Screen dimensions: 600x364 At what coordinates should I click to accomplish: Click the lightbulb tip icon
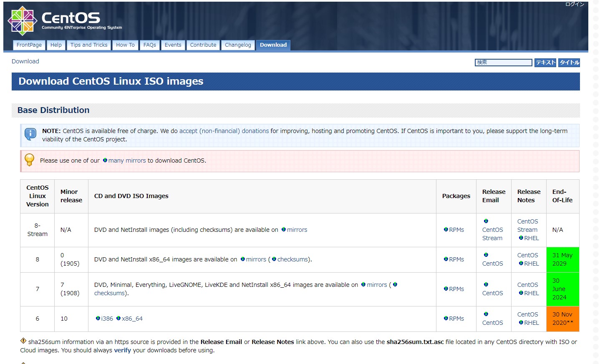29,160
